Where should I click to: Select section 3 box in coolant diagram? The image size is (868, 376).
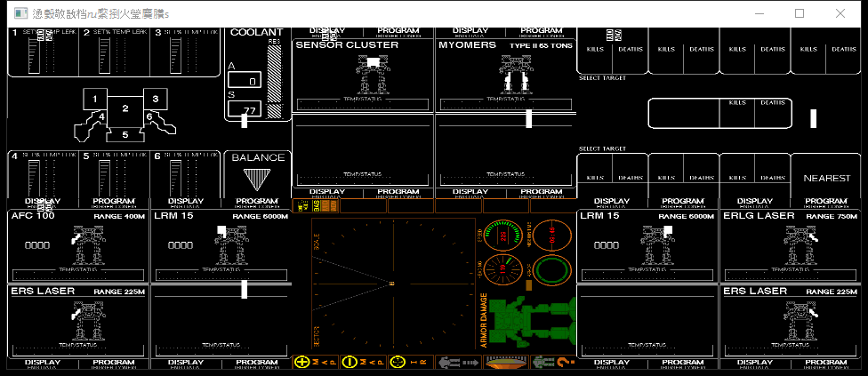click(x=156, y=99)
